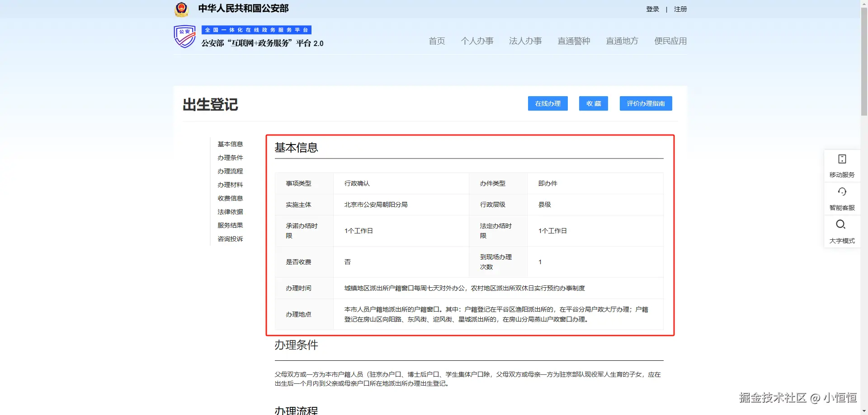
Task: Click the 即办件 table cell
Action: tap(595, 183)
